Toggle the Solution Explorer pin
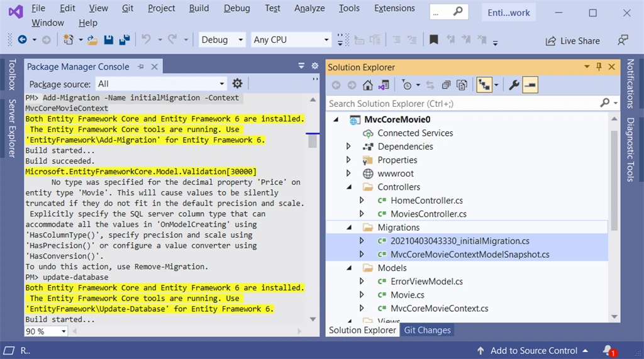 pos(599,67)
